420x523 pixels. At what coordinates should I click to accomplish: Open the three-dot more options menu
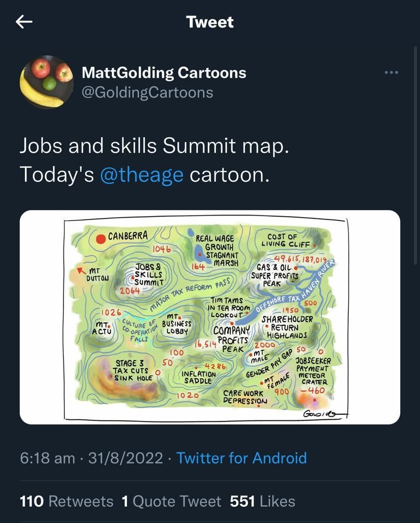(x=391, y=73)
